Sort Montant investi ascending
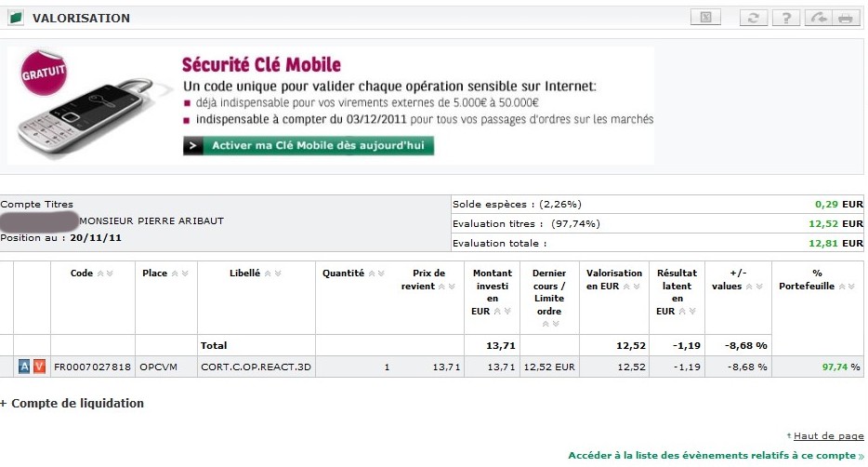 [x=497, y=312]
